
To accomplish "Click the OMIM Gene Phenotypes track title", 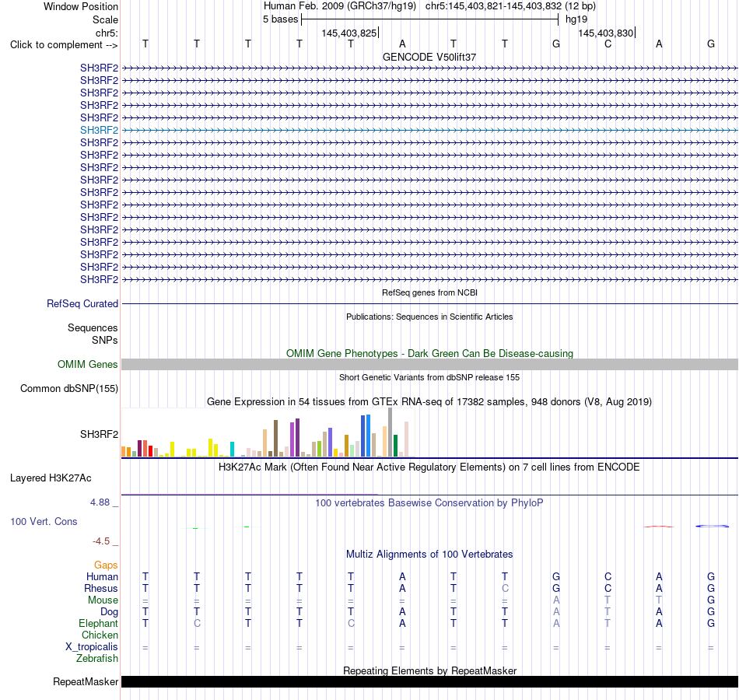I will 429,354.
